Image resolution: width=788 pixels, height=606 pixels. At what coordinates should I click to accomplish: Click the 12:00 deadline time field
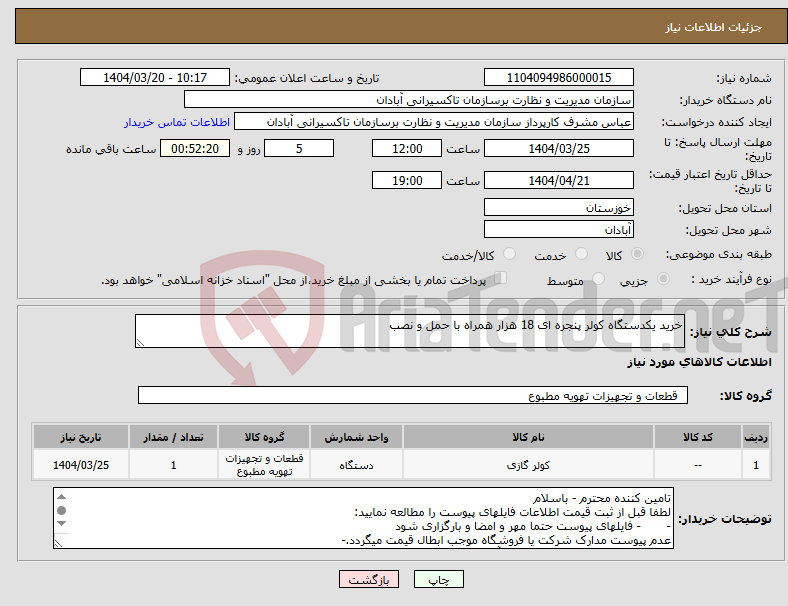click(x=407, y=148)
